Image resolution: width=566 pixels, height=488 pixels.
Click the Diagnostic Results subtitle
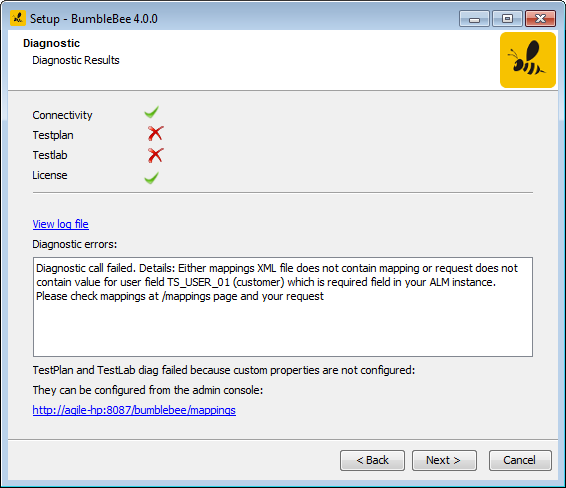click(x=76, y=60)
